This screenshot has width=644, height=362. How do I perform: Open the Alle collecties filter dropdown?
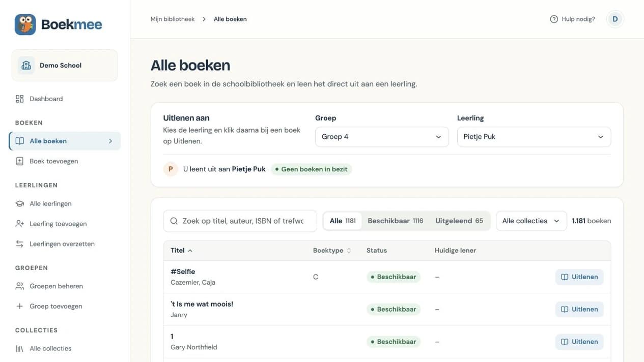pyautogui.click(x=531, y=221)
